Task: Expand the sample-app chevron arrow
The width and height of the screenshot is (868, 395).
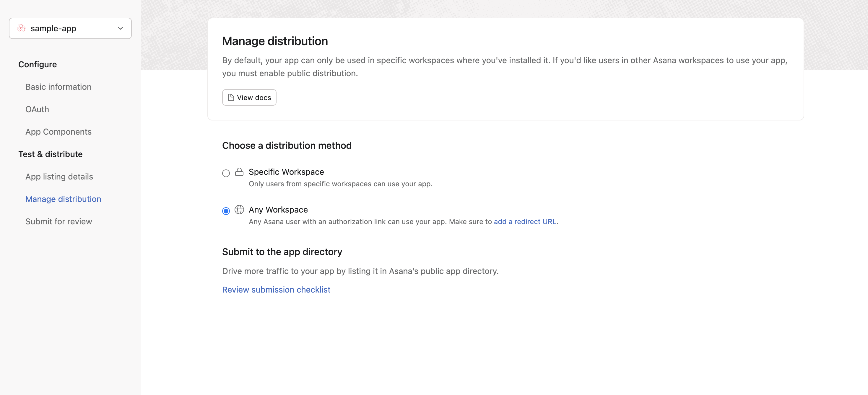Action: coord(120,28)
